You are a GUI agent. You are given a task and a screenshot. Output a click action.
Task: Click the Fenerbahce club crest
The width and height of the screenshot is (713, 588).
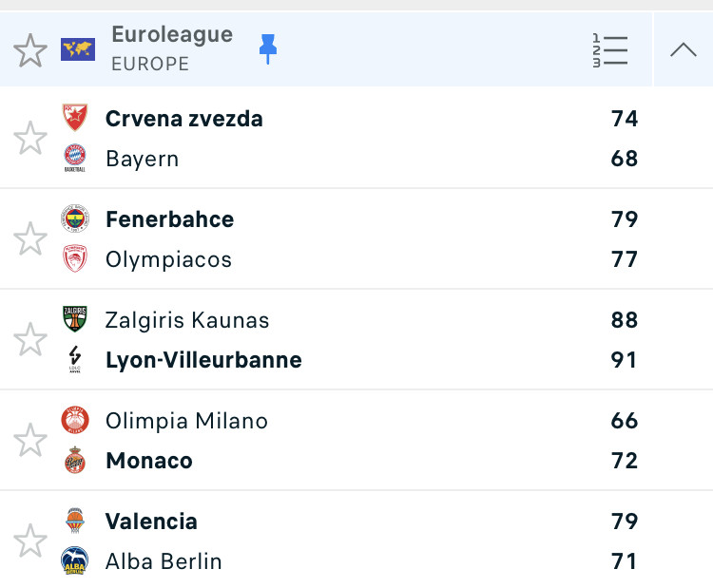75,218
